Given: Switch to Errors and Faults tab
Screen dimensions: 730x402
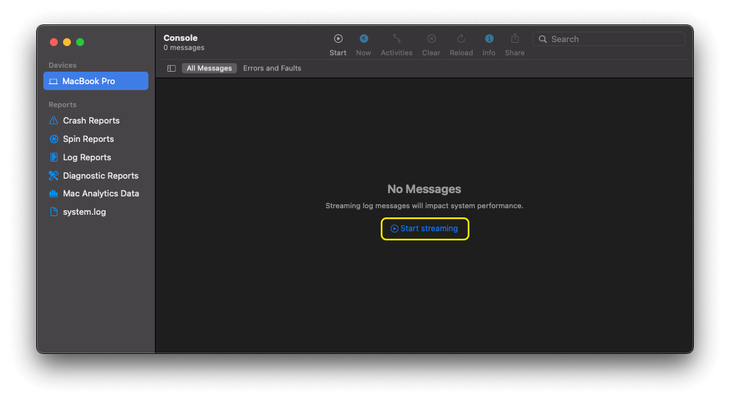Looking at the screenshot, I should point(272,69).
